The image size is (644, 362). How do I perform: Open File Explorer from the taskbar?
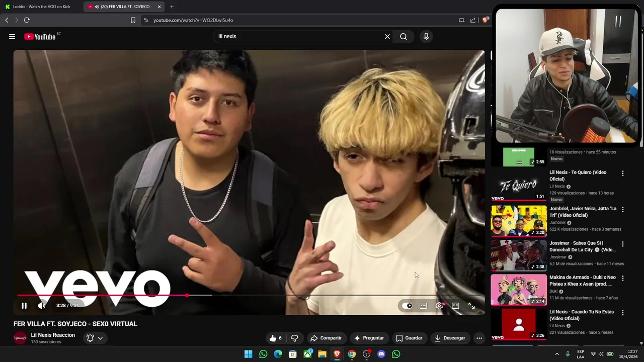[322, 354]
